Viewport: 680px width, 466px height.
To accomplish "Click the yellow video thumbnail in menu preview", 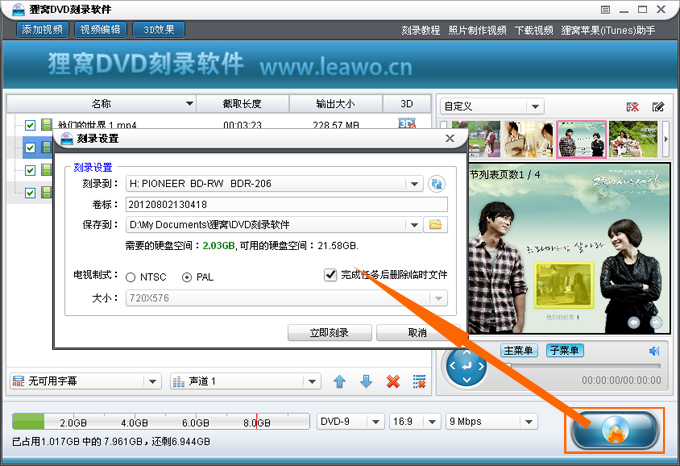I will click(x=564, y=285).
